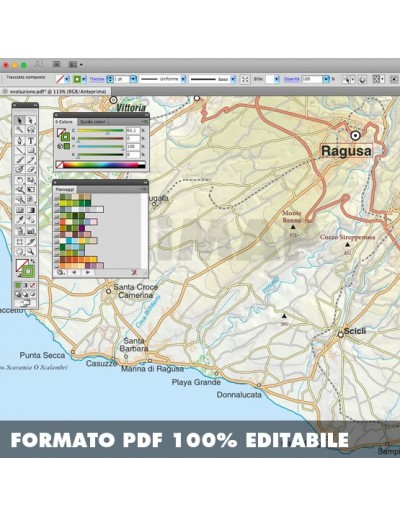Screen dimensions: 400x517
Task: Open the Opacità transparency panel link
Action: pos(292,79)
